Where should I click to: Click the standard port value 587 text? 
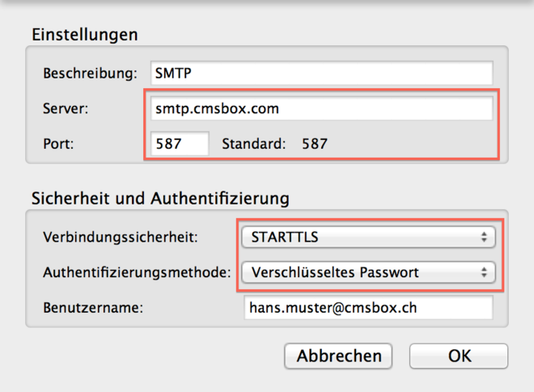click(315, 145)
